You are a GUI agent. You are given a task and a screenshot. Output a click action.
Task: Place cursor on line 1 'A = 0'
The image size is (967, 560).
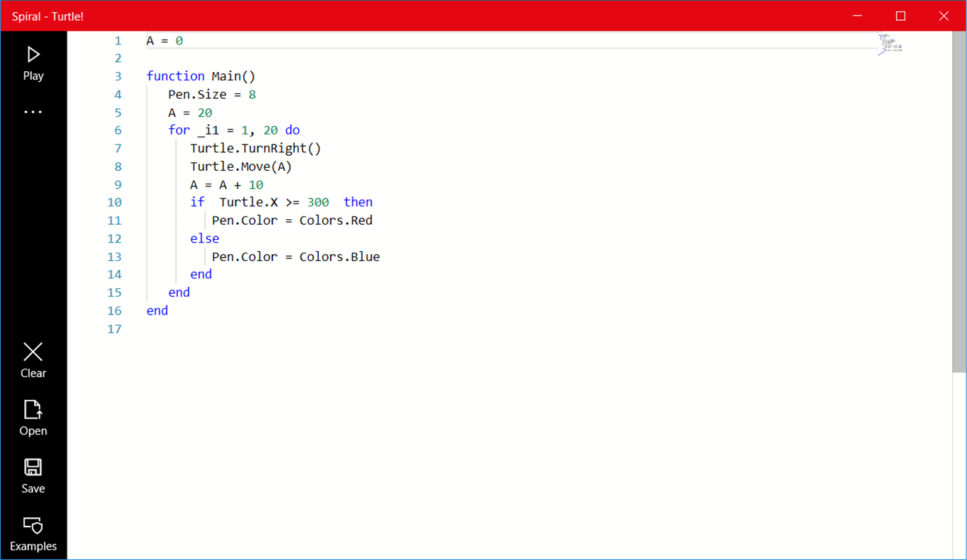pyautogui.click(x=164, y=41)
